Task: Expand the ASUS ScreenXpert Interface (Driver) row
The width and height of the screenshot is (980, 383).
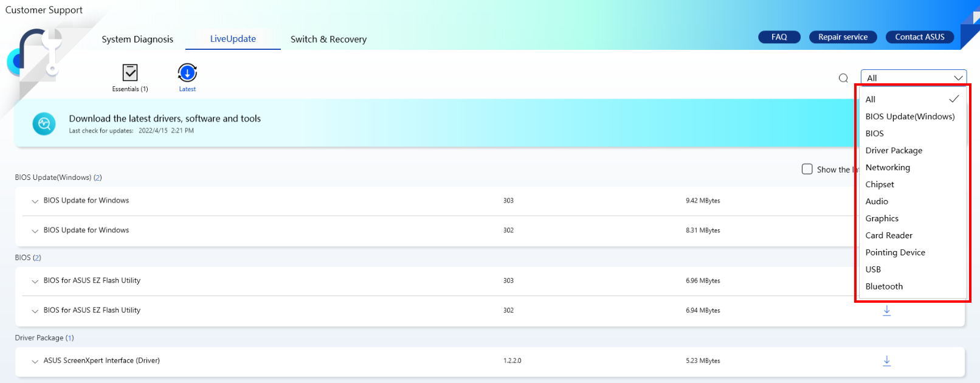Action: tap(35, 362)
